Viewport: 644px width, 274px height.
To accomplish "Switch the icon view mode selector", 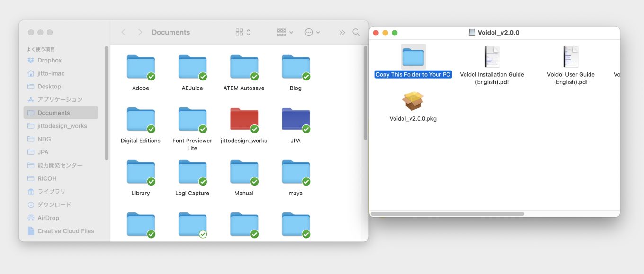I will pyautogui.click(x=243, y=32).
